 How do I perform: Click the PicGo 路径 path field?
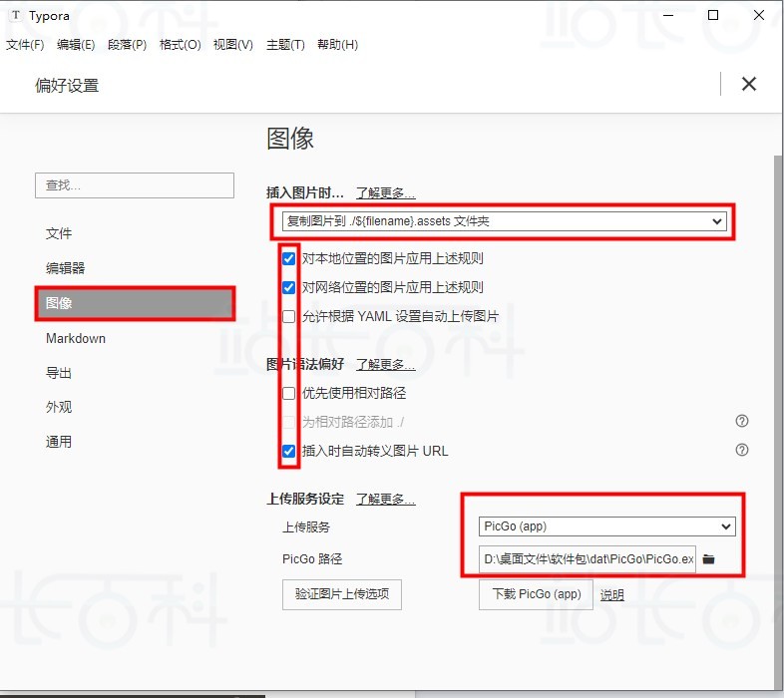pyautogui.click(x=587, y=559)
